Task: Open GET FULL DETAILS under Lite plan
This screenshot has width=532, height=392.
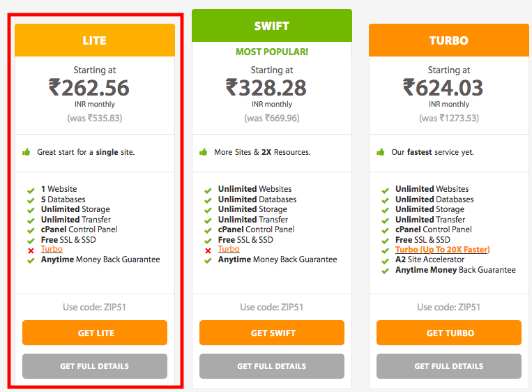Action: (x=95, y=366)
